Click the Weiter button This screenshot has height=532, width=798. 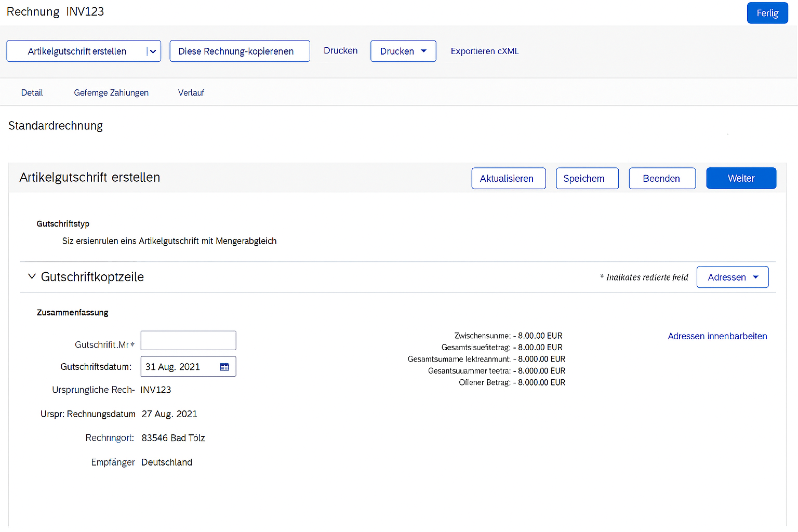(741, 178)
